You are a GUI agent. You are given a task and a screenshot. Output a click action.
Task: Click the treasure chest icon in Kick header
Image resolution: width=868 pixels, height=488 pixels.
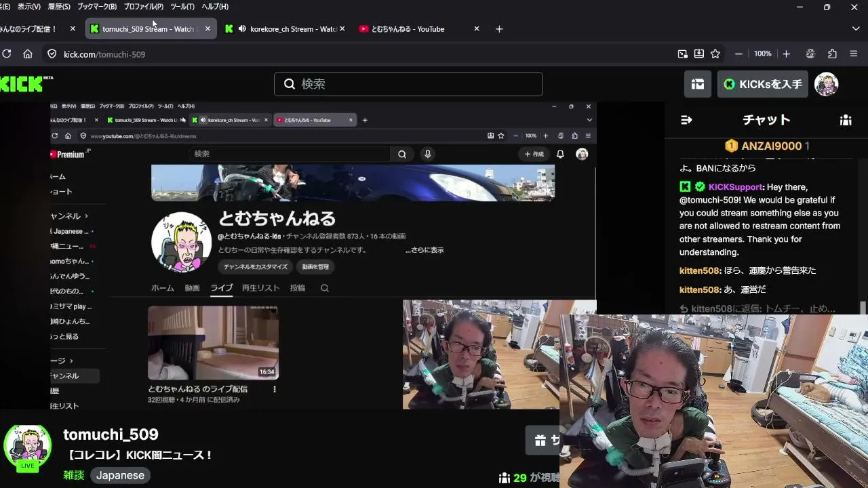697,84
